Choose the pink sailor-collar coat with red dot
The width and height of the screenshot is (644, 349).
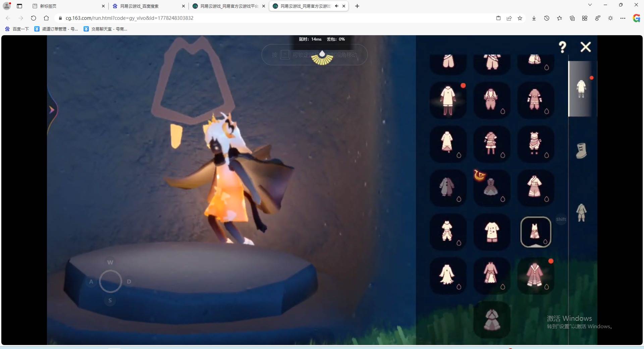point(536,276)
